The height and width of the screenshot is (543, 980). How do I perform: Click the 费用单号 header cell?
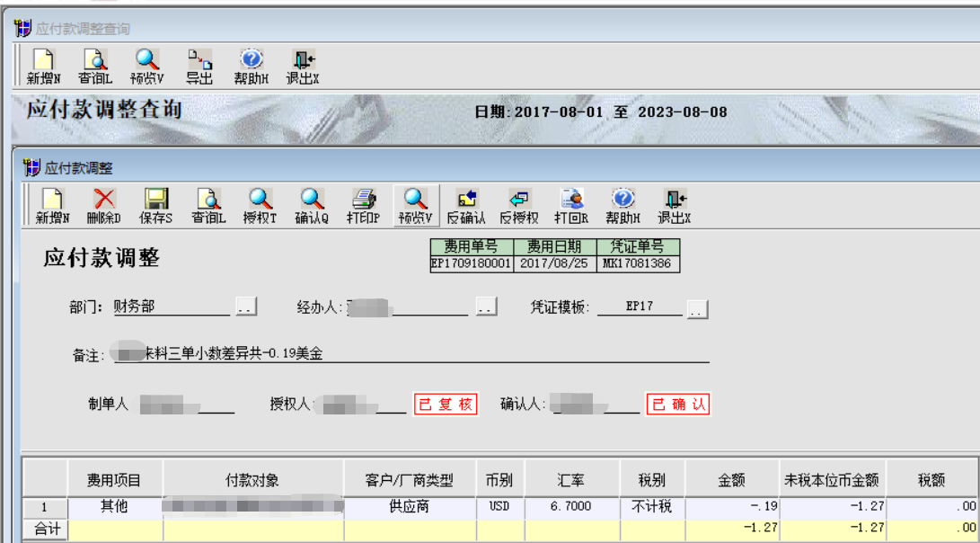(472, 247)
